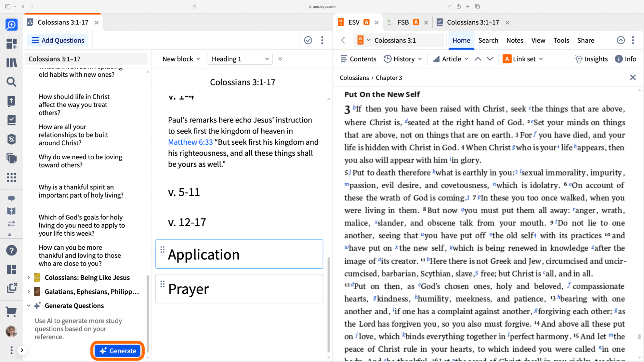Select the Prayer heading block
This screenshot has width=644, height=362.
(239, 289)
